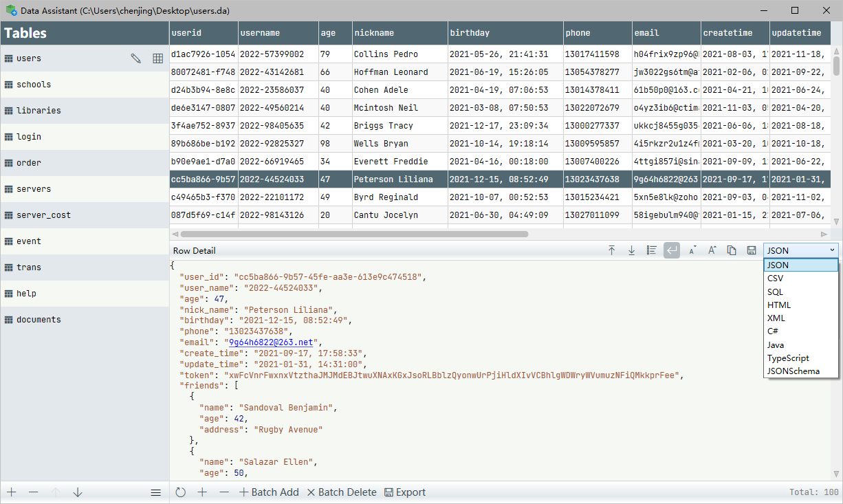Save row detail using the floppy disk icon
Screen dimensions: 843x504
tap(752, 250)
